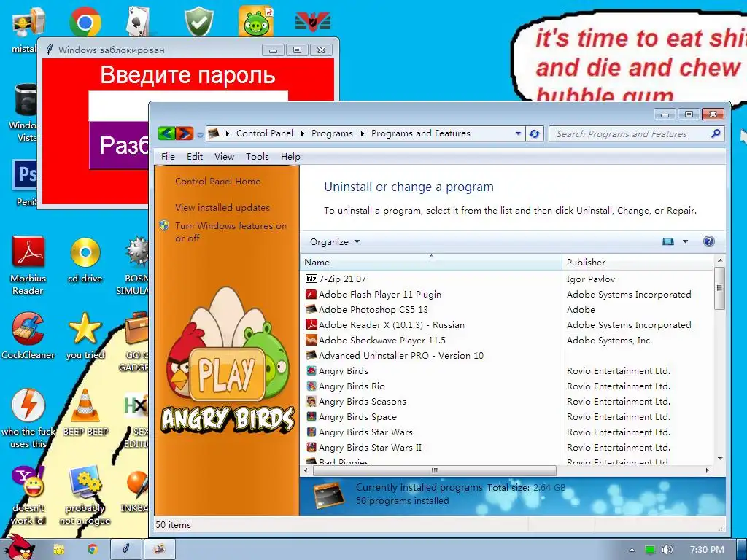Image resolution: width=747 pixels, height=560 pixels.
Task: Open the Edit menu
Action: (x=194, y=157)
